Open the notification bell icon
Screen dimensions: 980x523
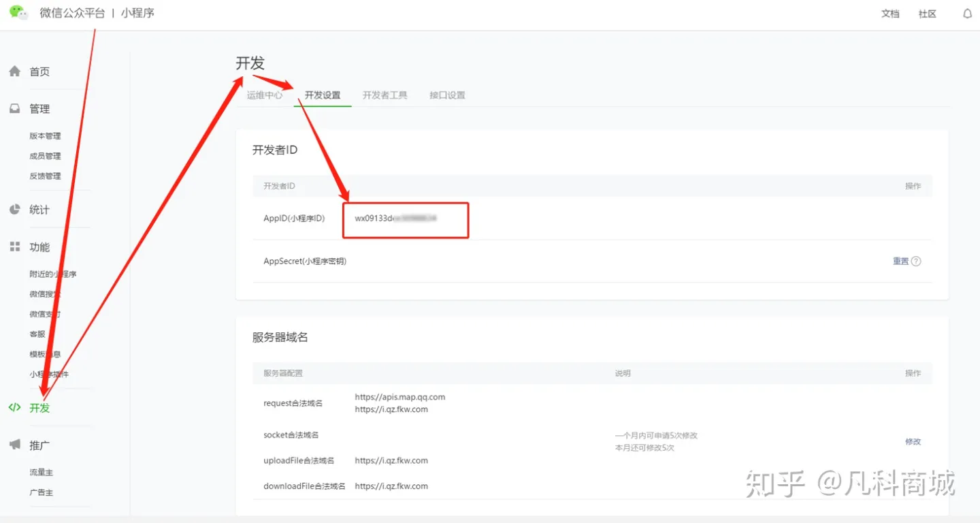tap(967, 13)
